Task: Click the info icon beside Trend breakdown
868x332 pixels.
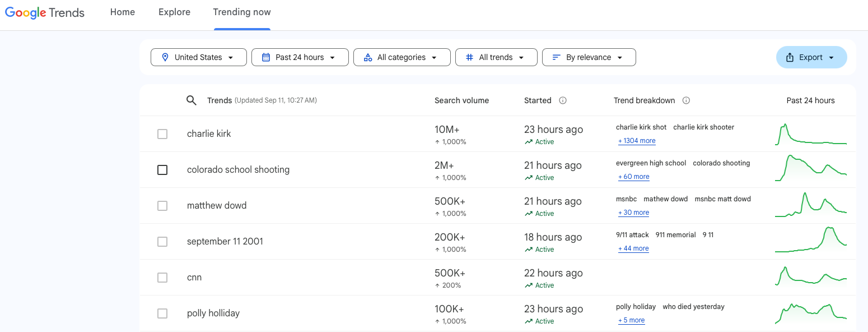Action: (x=686, y=100)
